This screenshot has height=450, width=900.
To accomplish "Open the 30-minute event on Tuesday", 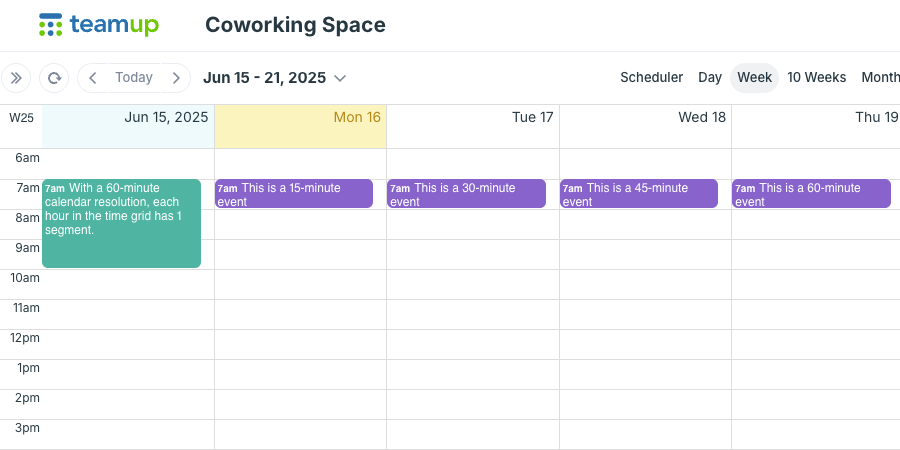I will [x=467, y=193].
